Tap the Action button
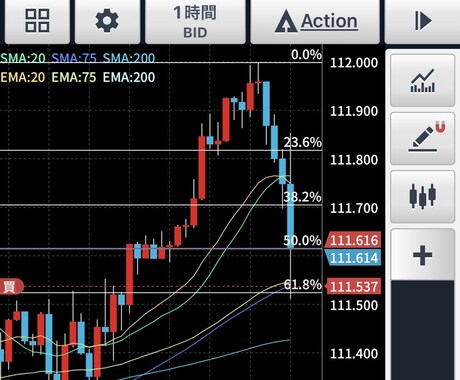Screen dimensions: 460x380 [x=315, y=21]
